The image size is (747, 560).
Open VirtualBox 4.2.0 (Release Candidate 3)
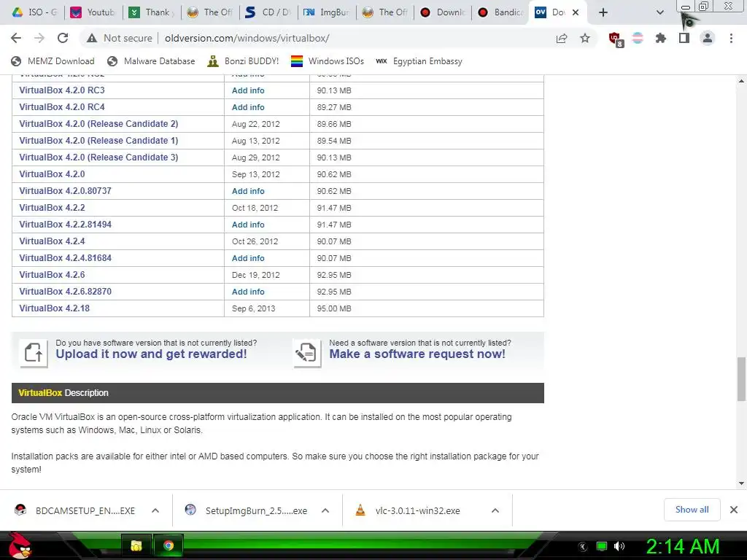(98, 157)
